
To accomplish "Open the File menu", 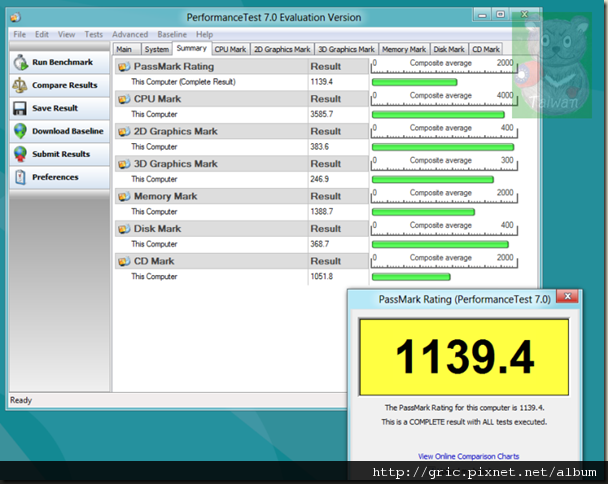I will 19,35.
